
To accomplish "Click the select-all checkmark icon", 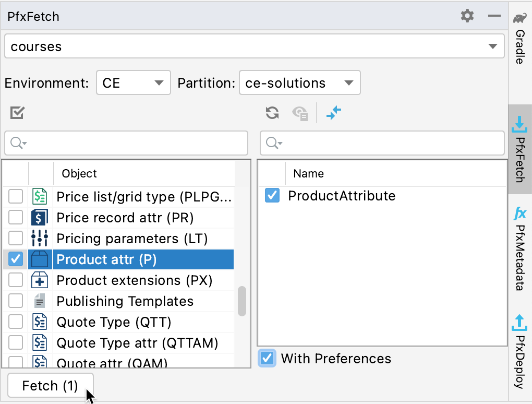I will coord(17,113).
